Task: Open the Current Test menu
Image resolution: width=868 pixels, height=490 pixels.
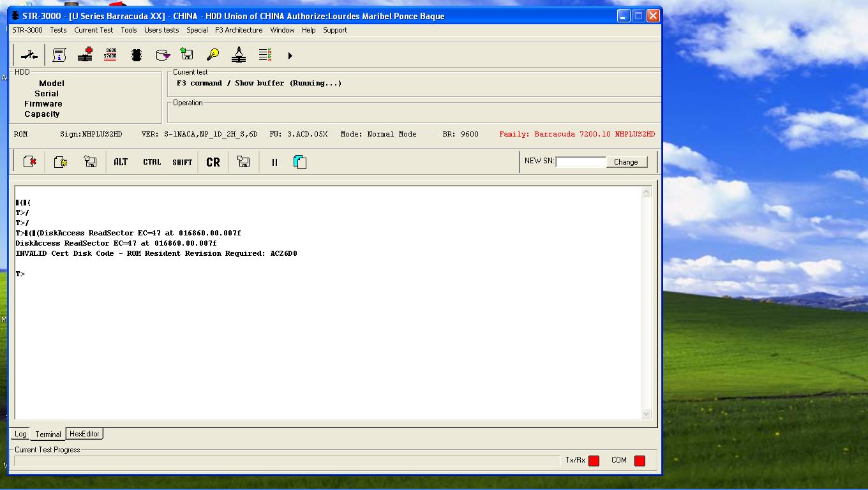Action: (x=93, y=30)
